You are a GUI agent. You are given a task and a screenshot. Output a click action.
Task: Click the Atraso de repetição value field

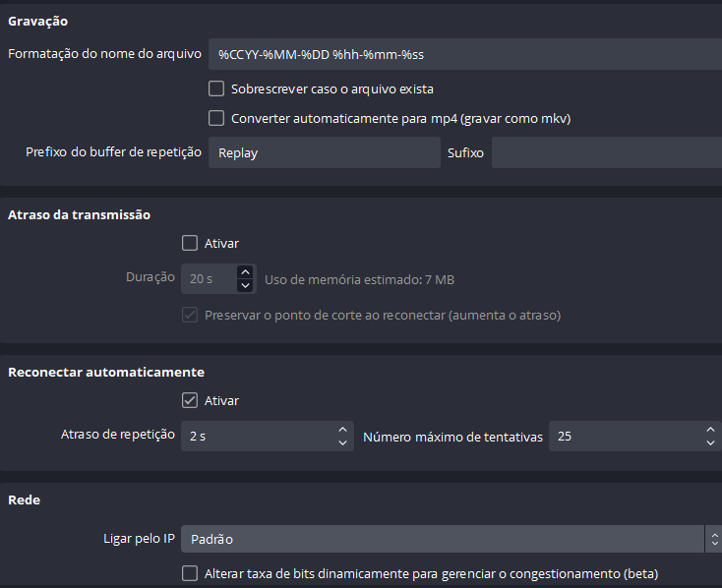(x=258, y=436)
